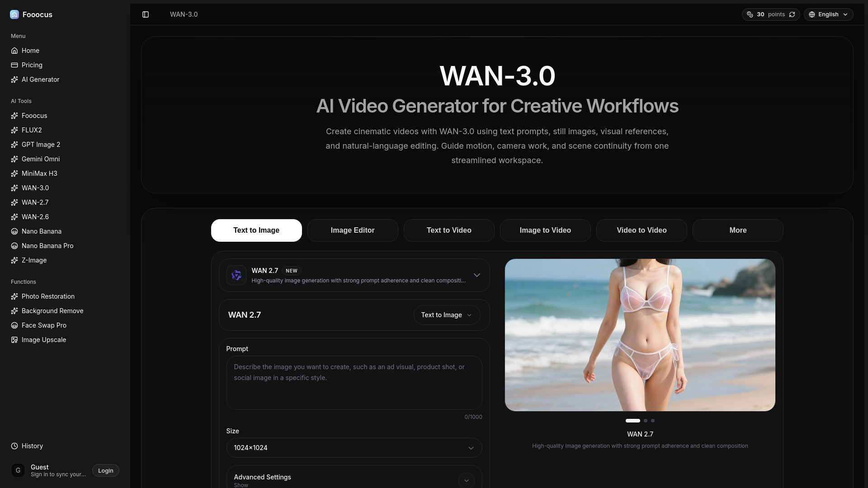Open the Text to Image mode dropdown
The width and height of the screenshot is (868, 488).
pyautogui.click(x=447, y=315)
